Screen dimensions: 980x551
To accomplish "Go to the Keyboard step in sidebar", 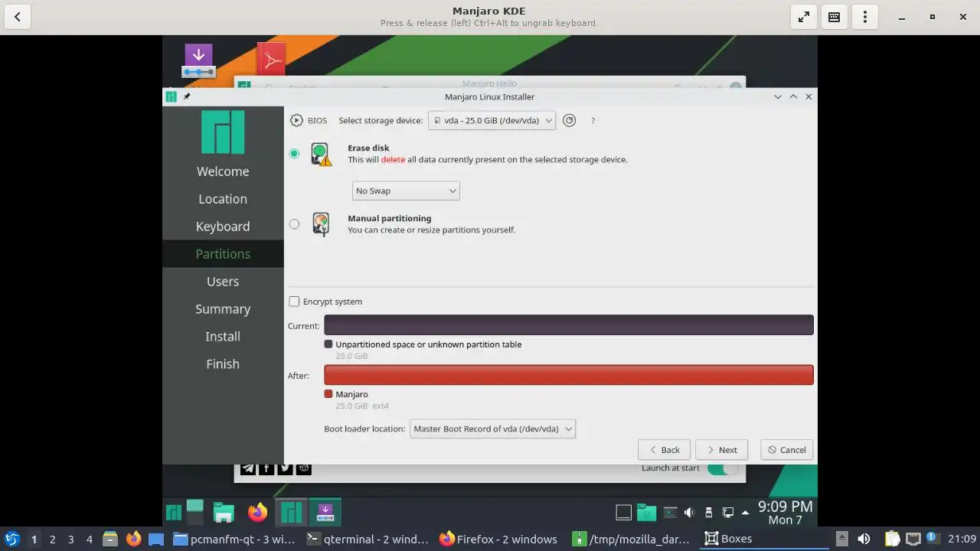I will coord(223,227).
